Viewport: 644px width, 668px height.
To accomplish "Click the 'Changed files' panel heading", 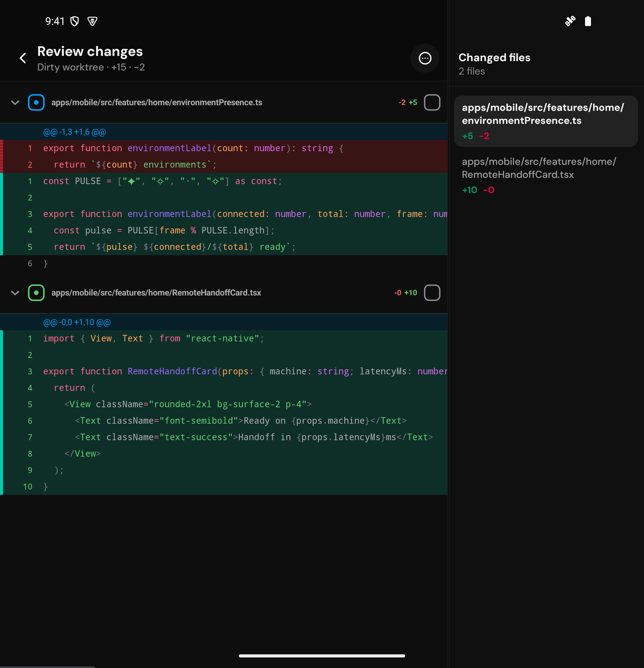I will click(494, 57).
